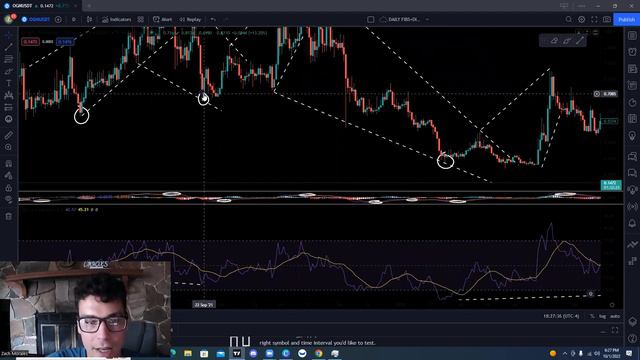Toggle log scale on price axis
Screen dimensions: 640x360
(602, 316)
